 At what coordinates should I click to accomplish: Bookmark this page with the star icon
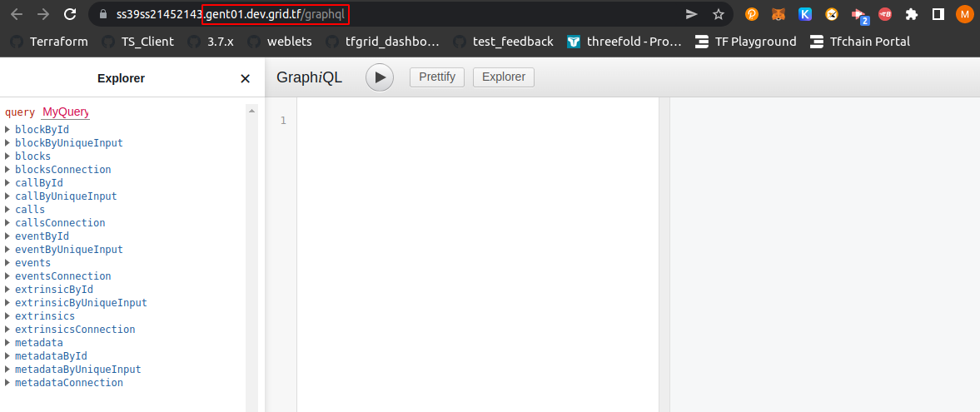[718, 14]
